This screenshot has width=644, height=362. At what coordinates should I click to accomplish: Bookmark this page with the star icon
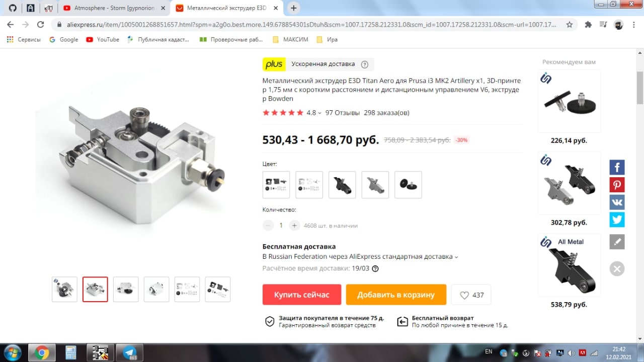click(x=570, y=24)
